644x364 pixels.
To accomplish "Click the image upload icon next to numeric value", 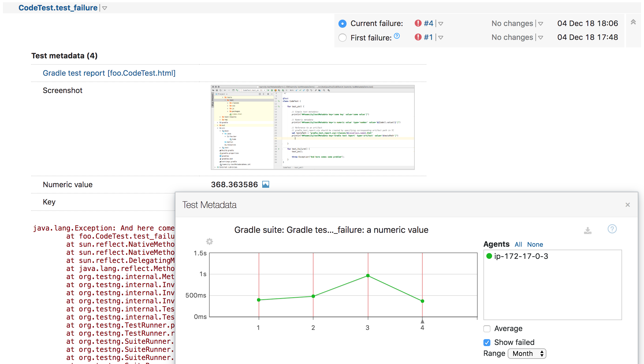I will pyautogui.click(x=266, y=184).
